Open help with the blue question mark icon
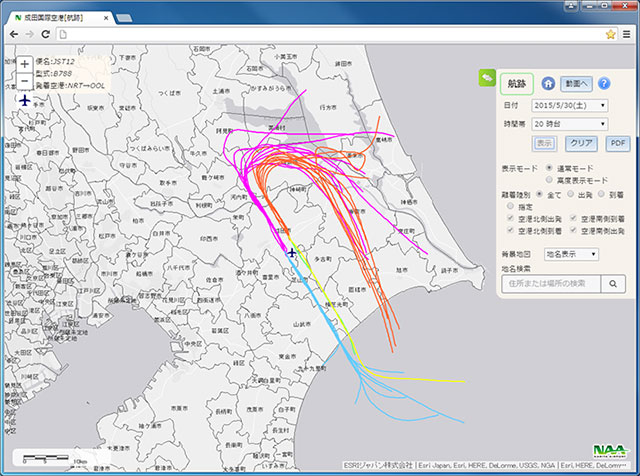 (604, 83)
